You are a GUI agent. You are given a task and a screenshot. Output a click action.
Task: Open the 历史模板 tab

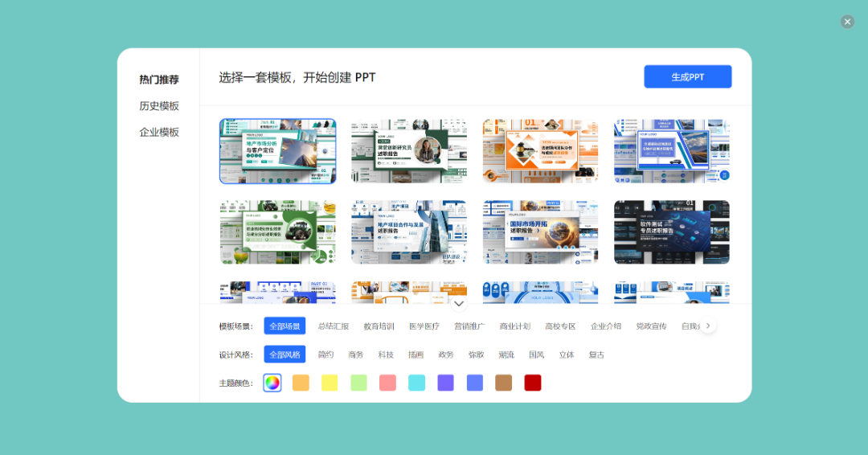click(x=159, y=106)
